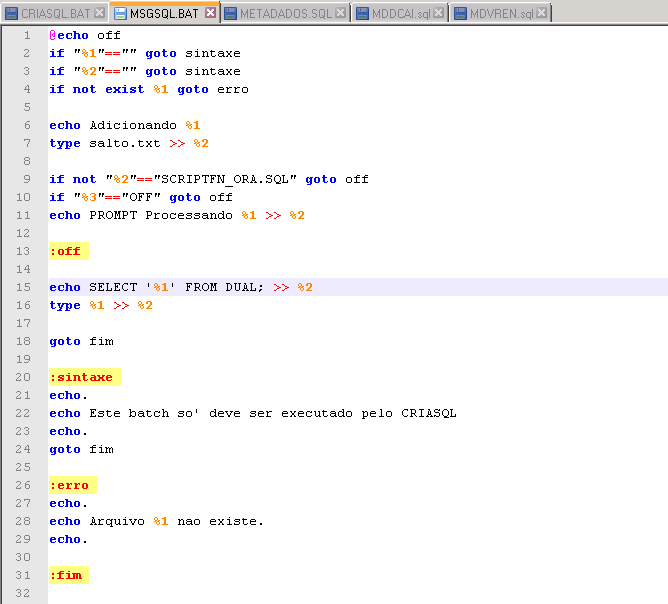Click the 'SCRIPTFN_ORA.SQL' string text
The width and height of the screenshot is (668, 604).
[x=225, y=179]
